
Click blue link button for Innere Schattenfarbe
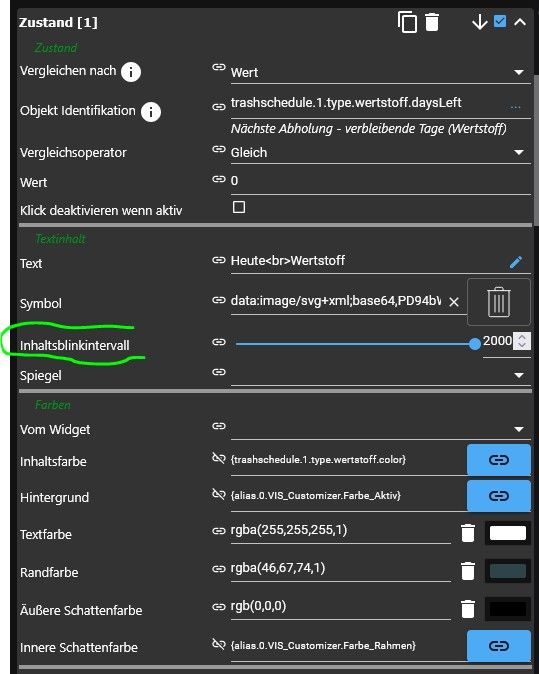(499, 646)
